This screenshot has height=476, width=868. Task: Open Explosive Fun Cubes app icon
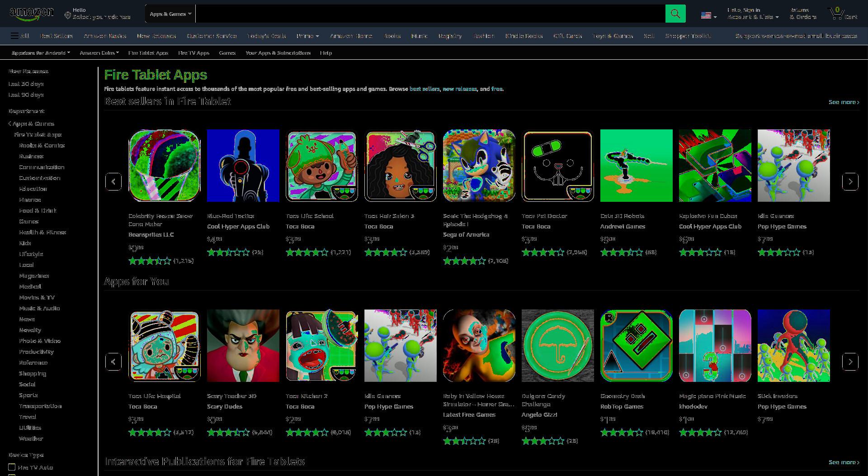(x=715, y=166)
